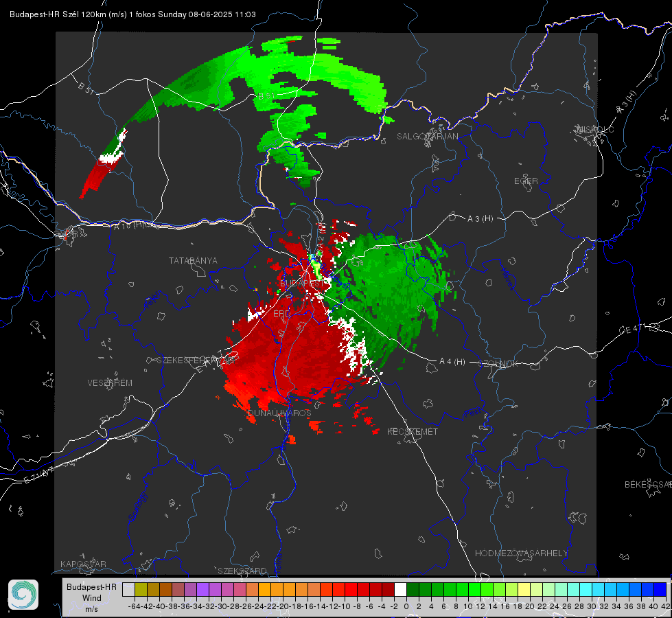Click the TATABÁNYA city label
Image resolution: width=672 pixels, height=618 pixels.
pyautogui.click(x=193, y=260)
